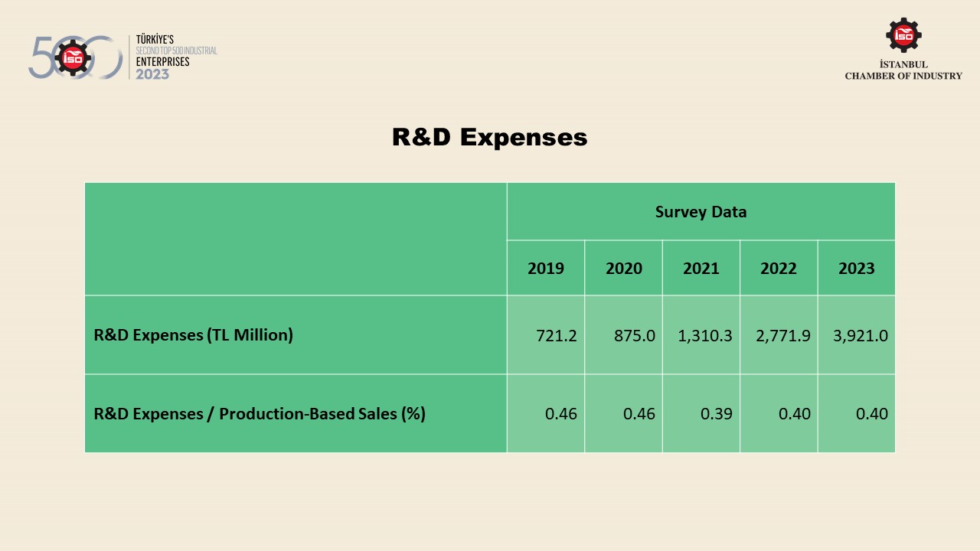Click the '2023' year in header logo
This screenshot has height=551, width=980.
pyautogui.click(x=152, y=74)
